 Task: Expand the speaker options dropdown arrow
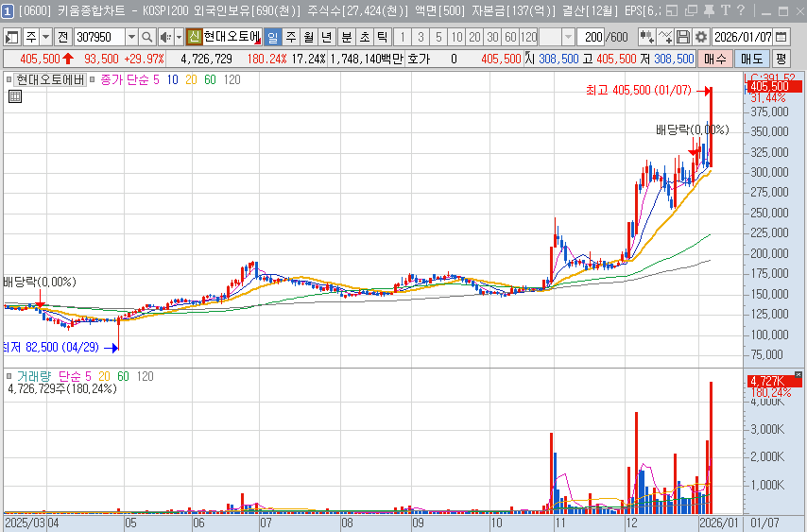coord(180,37)
